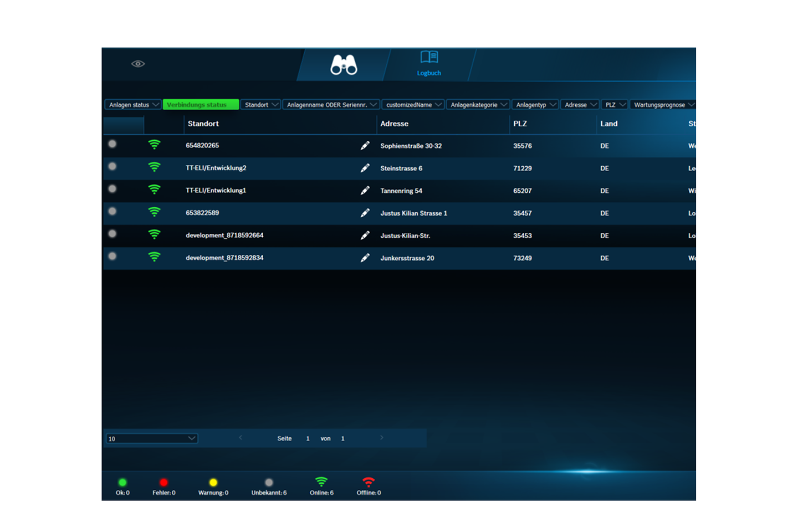Viewport: 798px width, 532px height.
Task: Edit the name of 654820265
Action: pyautogui.click(x=365, y=146)
